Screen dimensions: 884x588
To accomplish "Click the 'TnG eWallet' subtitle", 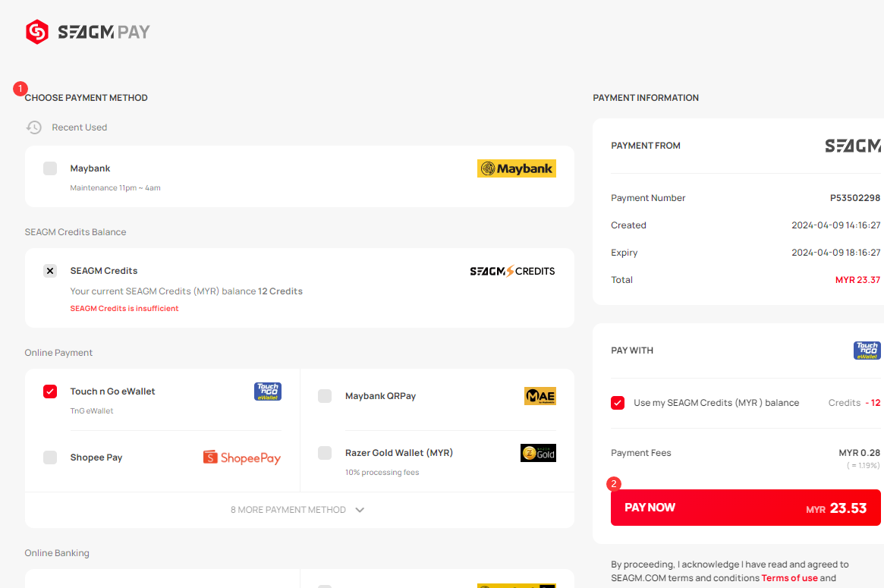I will click(91, 411).
